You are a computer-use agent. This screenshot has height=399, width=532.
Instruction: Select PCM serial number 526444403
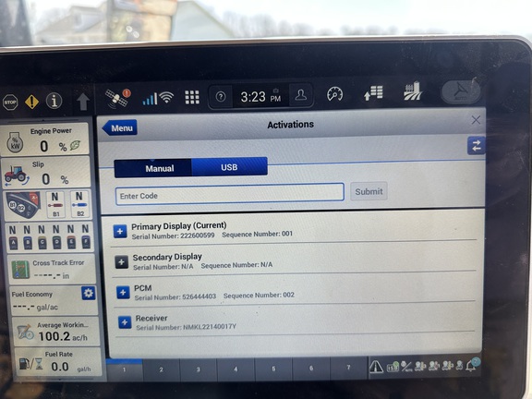coord(175,296)
